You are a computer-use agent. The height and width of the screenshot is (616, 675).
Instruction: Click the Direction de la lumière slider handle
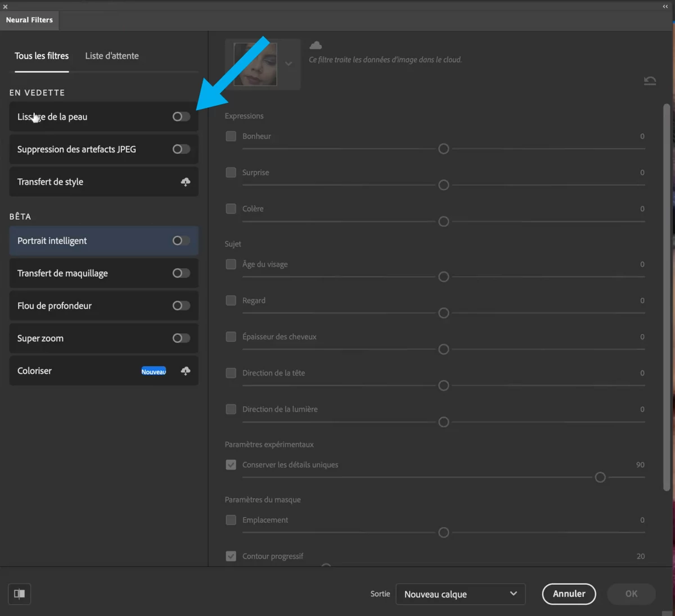tap(444, 422)
